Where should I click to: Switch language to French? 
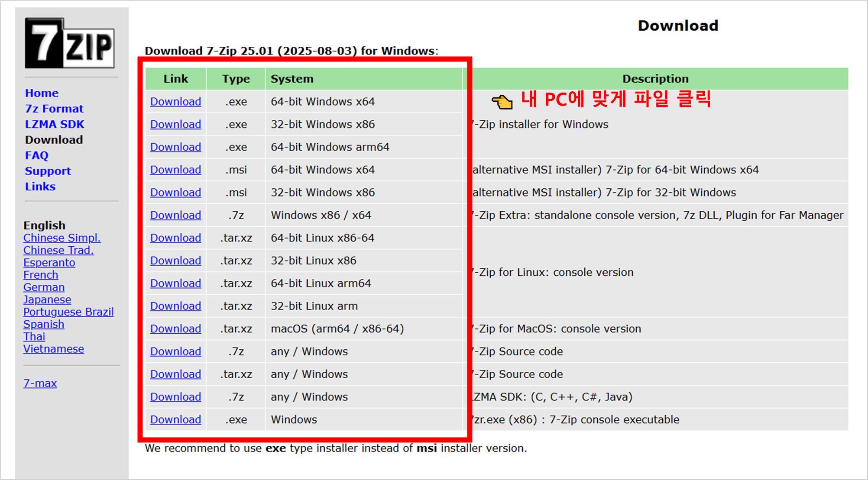coord(41,275)
